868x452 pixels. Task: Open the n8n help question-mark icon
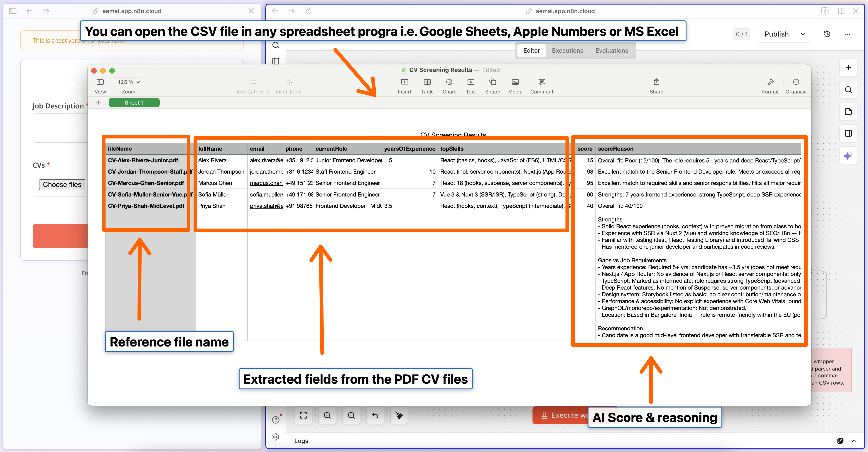click(276, 420)
